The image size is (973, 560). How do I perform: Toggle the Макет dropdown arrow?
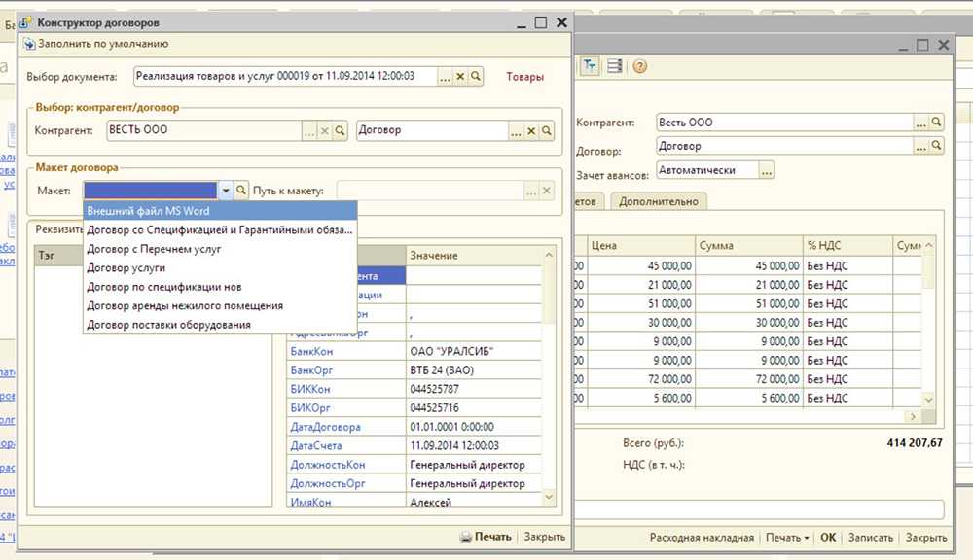coord(226,191)
